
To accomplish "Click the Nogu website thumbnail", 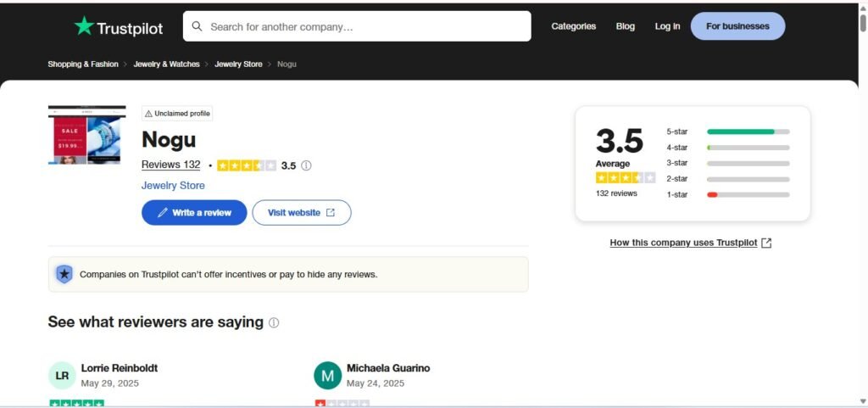I will pos(87,135).
